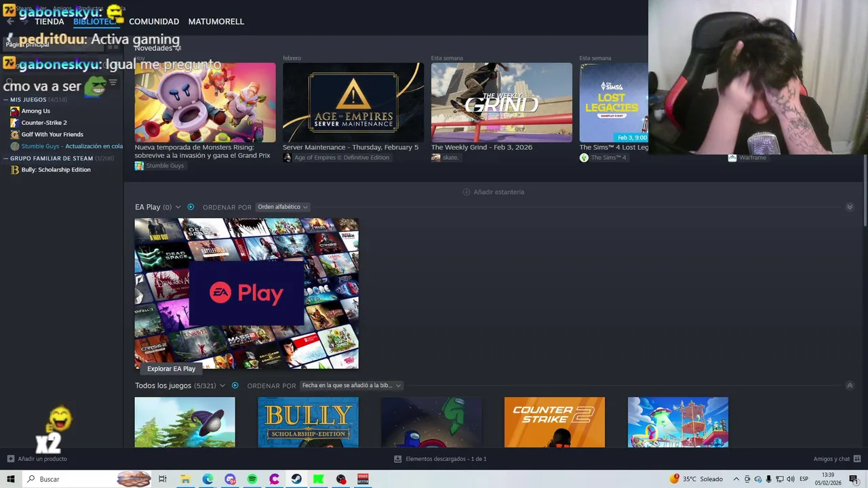The image size is (868, 488).
Task: Open The Weekly Grind news thumbnail
Action: tap(502, 102)
